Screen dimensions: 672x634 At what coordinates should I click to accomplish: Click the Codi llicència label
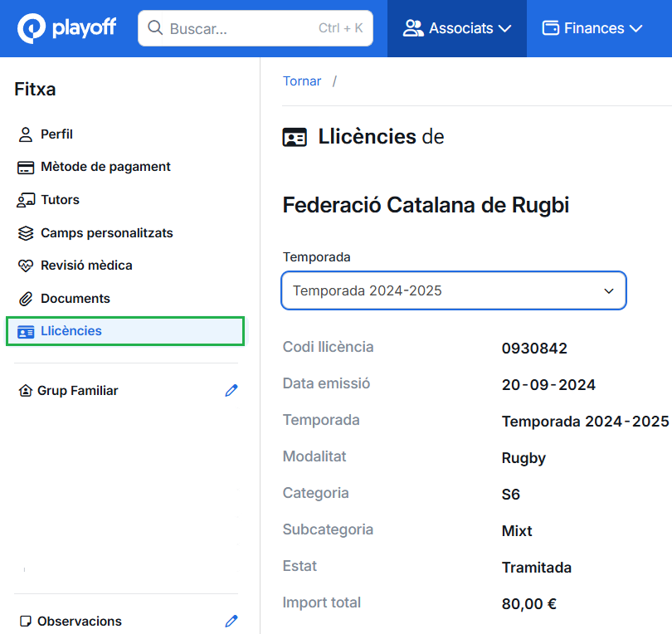point(329,347)
